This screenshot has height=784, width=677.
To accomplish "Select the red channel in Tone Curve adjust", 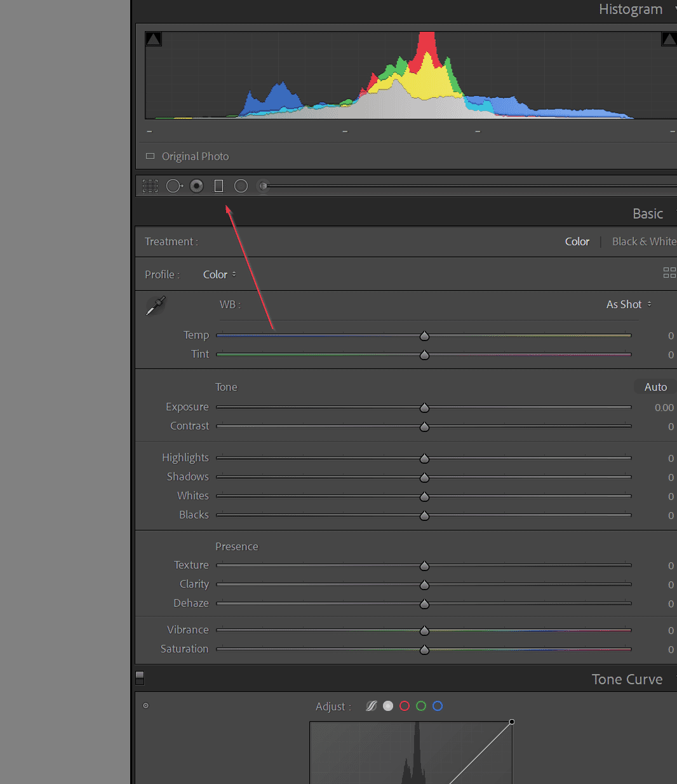I will [x=405, y=706].
